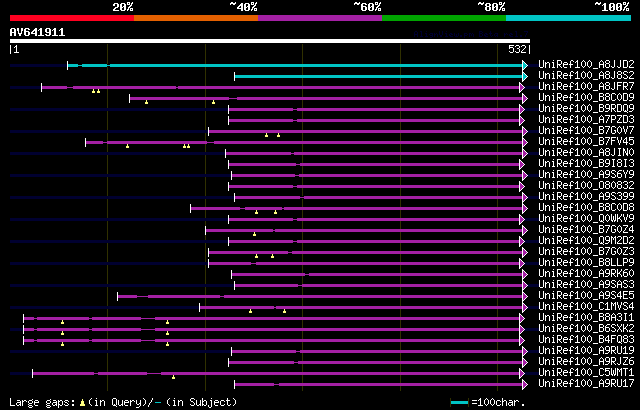Screen dimensions: 640x410
Task: Click the ~80% scale label
Action: tap(492, 7)
